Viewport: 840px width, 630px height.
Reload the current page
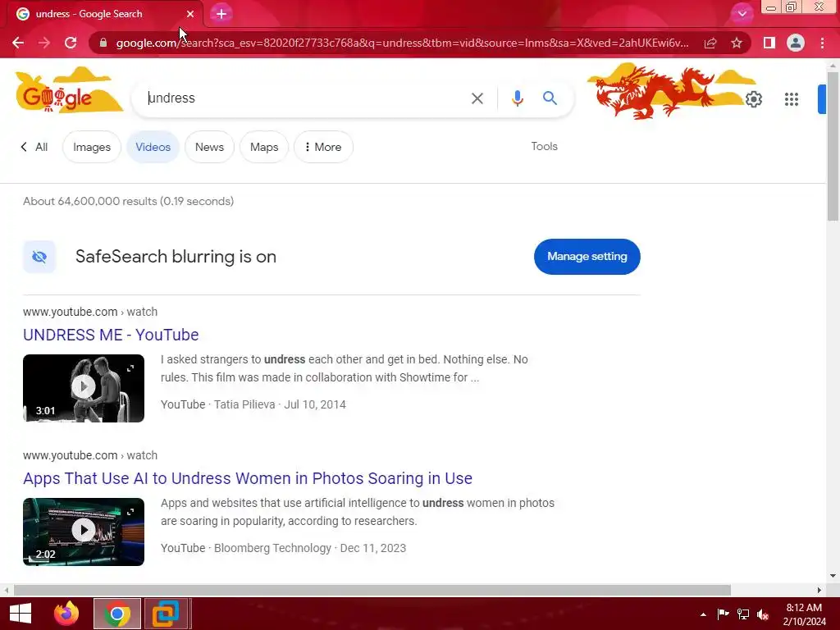(71, 43)
